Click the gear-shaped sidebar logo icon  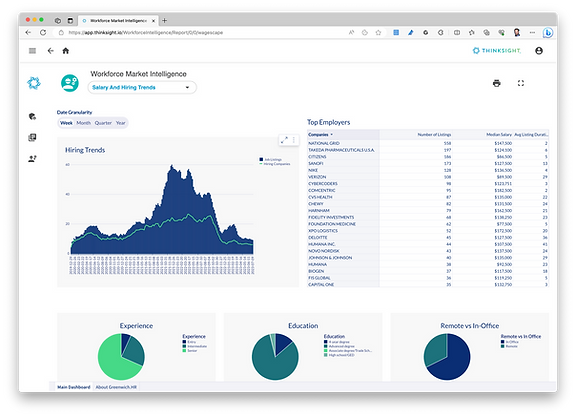coord(34,83)
